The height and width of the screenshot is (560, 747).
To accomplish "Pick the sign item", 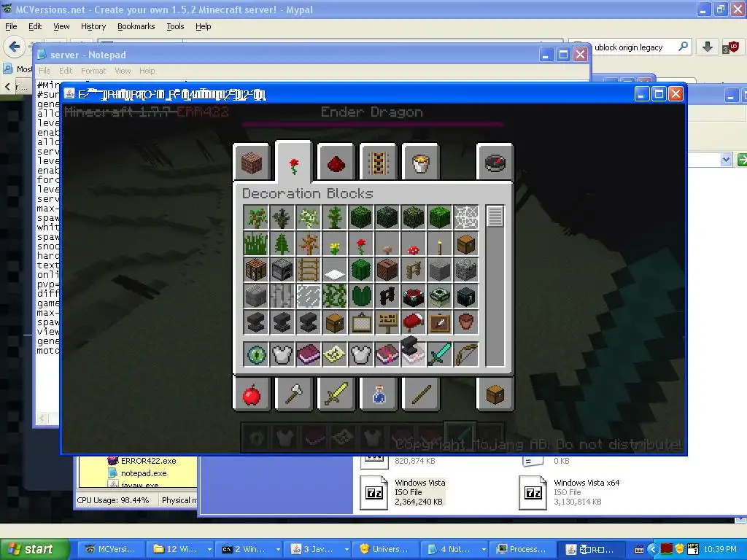I will (x=387, y=322).
